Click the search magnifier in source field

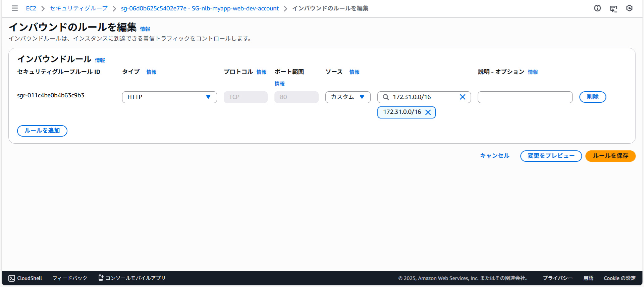(x=386, y=97)
